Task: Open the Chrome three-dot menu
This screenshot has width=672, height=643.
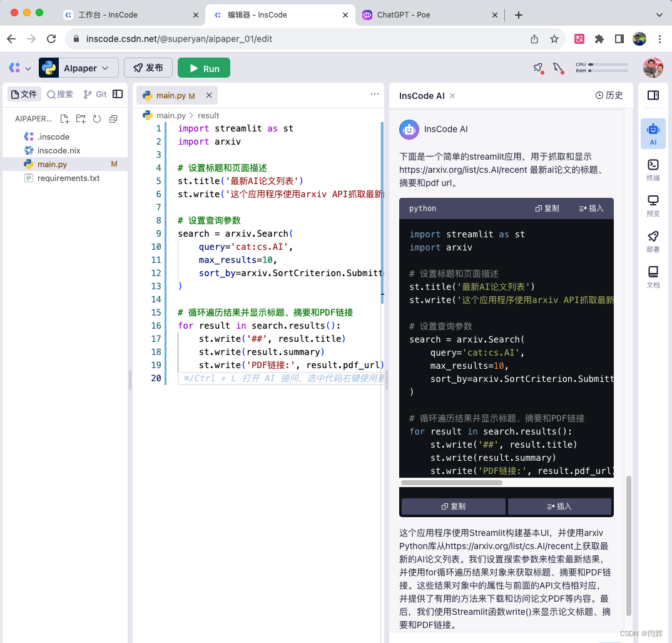Action: [659, 39]
